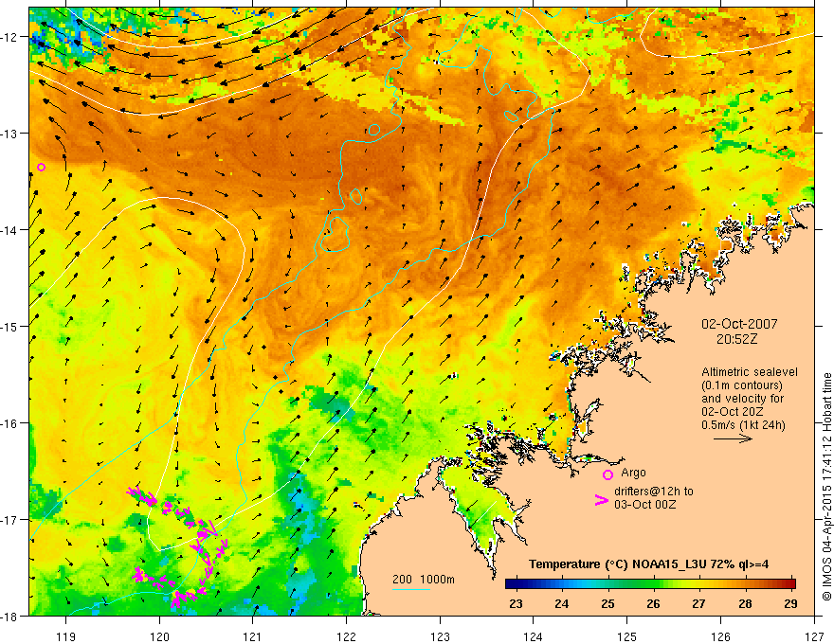Click the longitude '120' axis label
Image resolution: width=834 pixels, height=644 pixels.
click(159, 636)
